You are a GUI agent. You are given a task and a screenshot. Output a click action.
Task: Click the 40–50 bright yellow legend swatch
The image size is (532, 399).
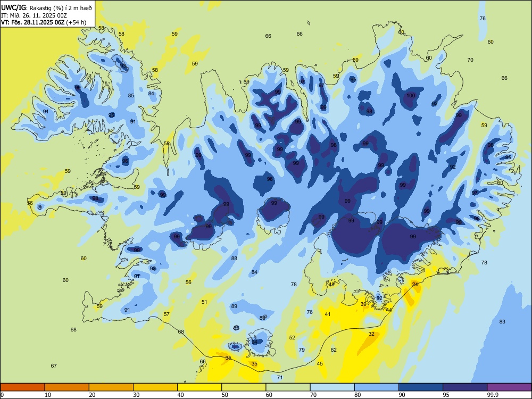tap(199, 387)
